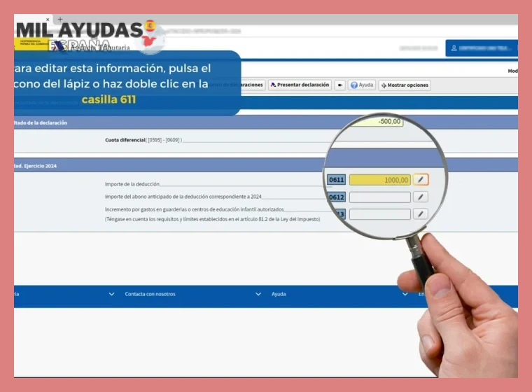Viewport: 532px width, 392px height.
Task: Close the current browser tab
Action: coord(48,20)
